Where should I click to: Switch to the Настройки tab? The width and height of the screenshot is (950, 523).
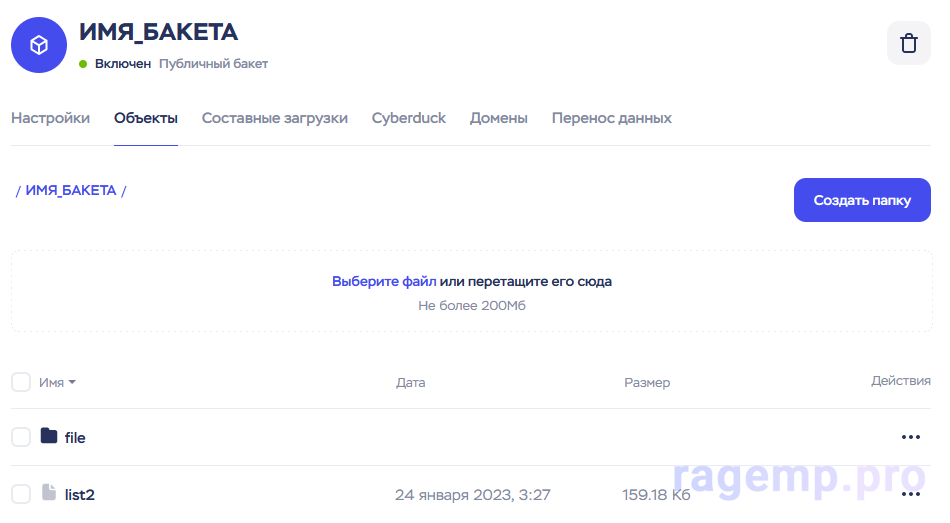pos(50,118)
